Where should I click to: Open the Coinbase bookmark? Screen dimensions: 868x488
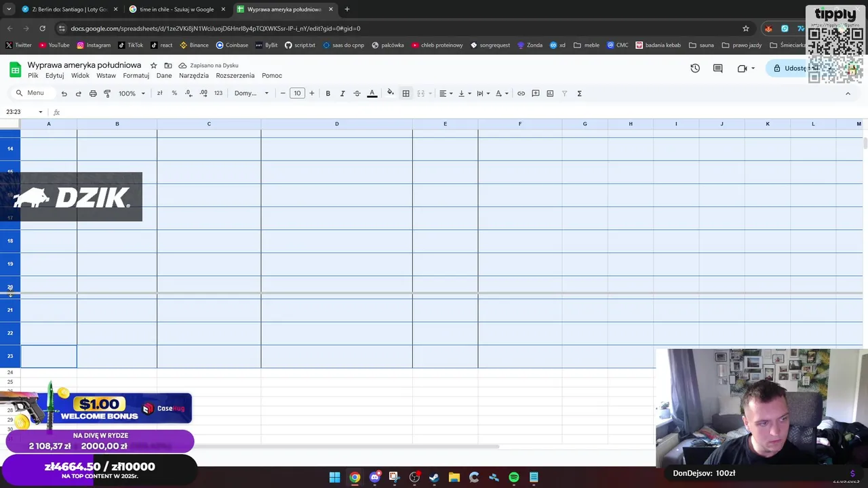(232, 45)
